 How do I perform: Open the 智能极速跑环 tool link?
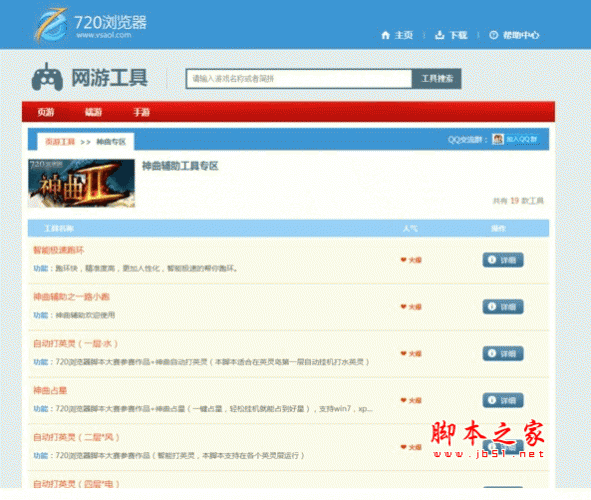(x=58, y=250)
